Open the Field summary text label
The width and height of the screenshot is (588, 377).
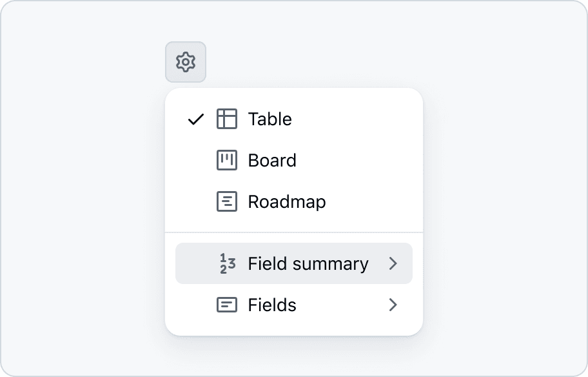coord(308,263)
